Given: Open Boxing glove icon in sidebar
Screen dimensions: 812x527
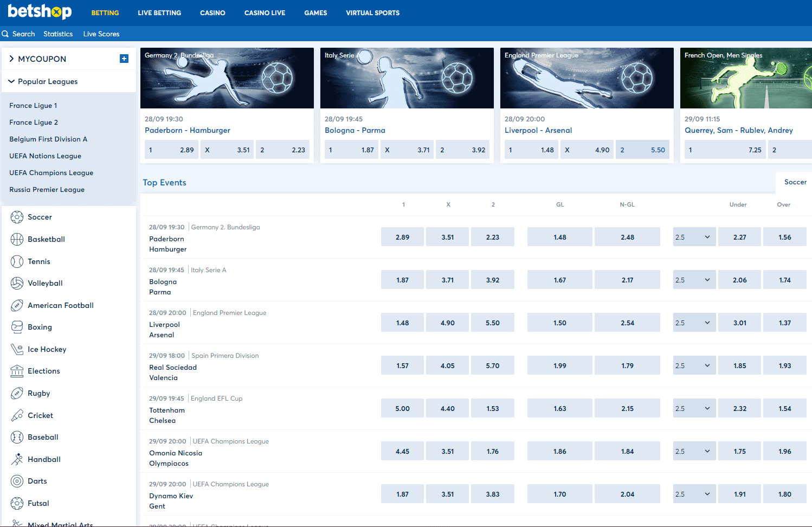Looking at the screenshot, I should coord(17,327).
